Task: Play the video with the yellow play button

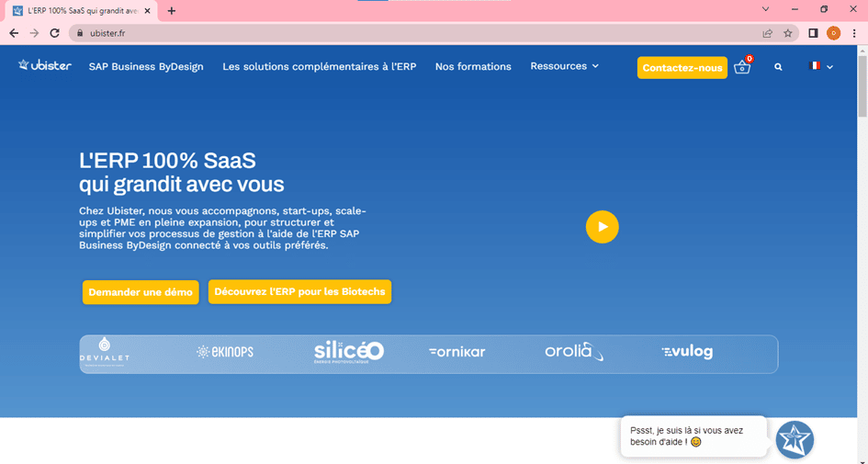Action: (x=603, y=227)
